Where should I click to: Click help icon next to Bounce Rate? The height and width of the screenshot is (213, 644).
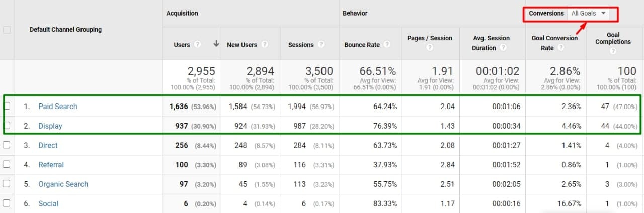[x=386, y=44]
